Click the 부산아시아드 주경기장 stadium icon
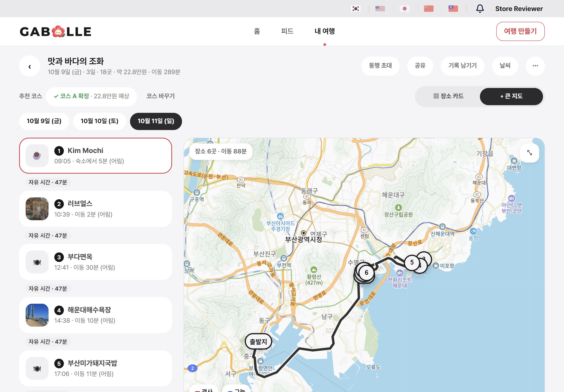This screenshot has height=392, width=564. [x=280, y=216]
